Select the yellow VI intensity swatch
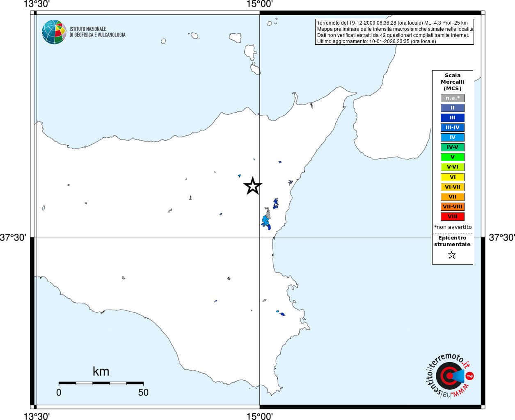This screenshot has width=515, height=420. pos(453,177)
